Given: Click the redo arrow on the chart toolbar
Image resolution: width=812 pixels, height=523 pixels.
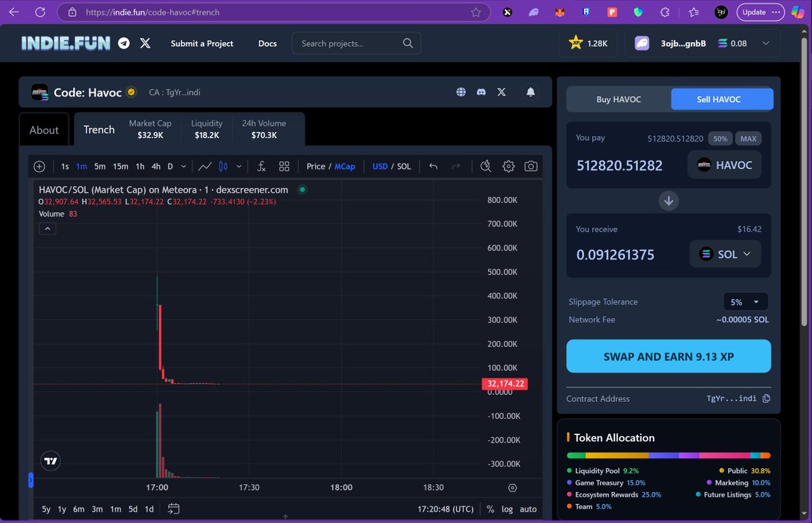Looking at the screenshot, I should tap(456, 166).
